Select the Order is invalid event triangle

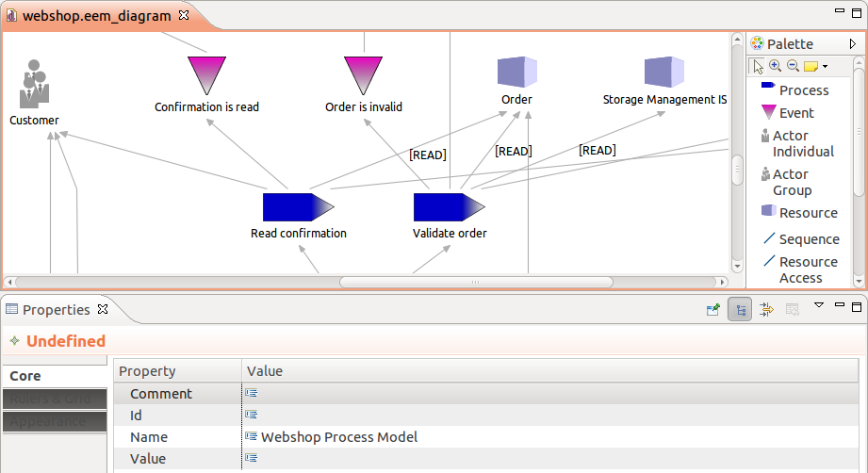[x=363, y=75]
